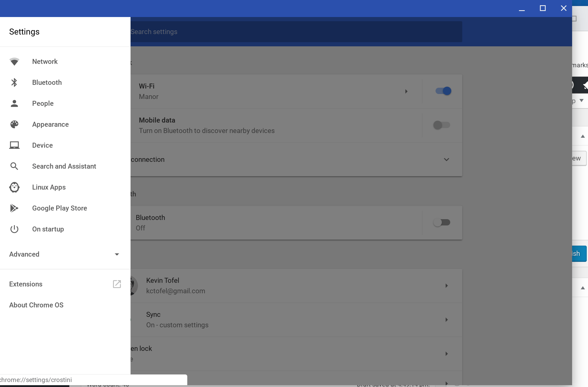Expand the screen lock section
The height and width of the screenshot is (387, 588).
coord(447,354)
